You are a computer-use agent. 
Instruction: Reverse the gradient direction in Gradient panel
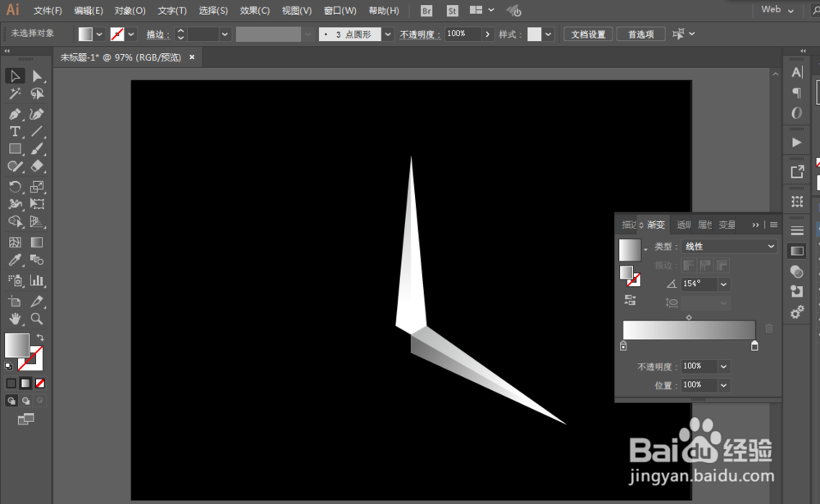(x=630, y=298)
